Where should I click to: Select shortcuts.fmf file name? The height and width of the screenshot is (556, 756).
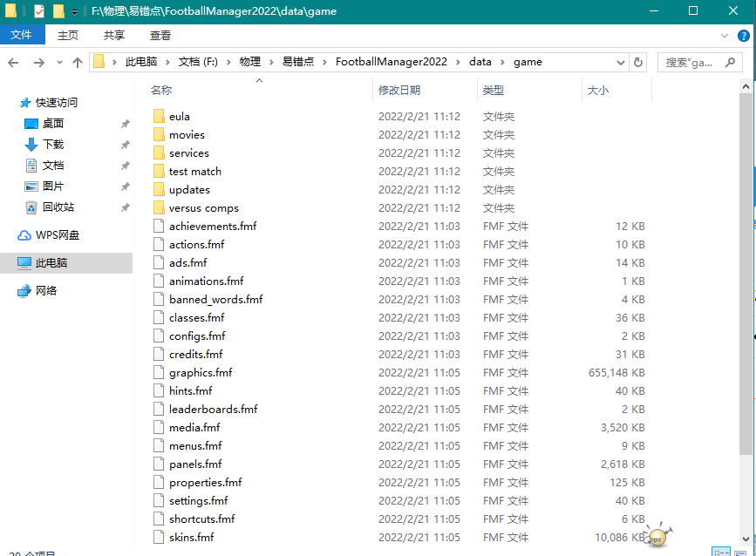coord(202,519)
